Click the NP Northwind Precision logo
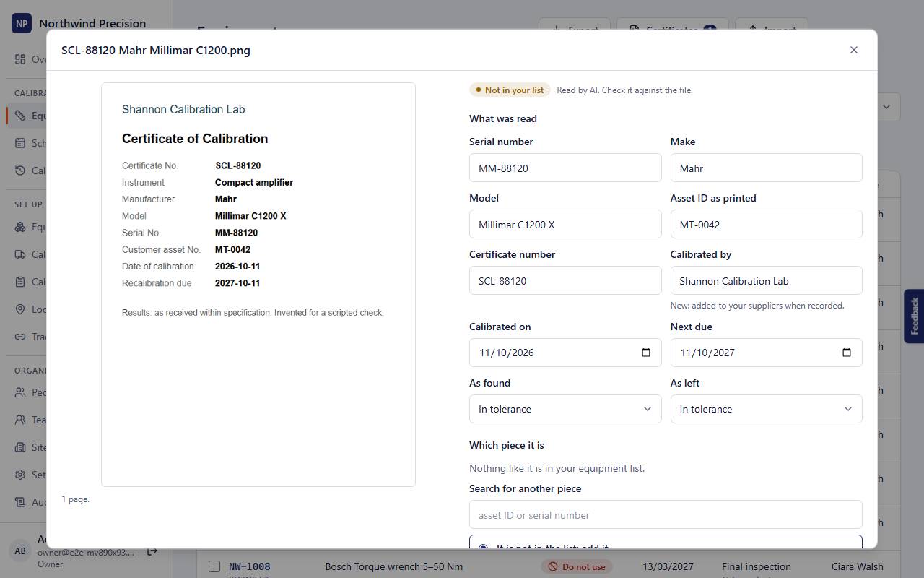Screen dimensions: 924x578 click(22, 23)
